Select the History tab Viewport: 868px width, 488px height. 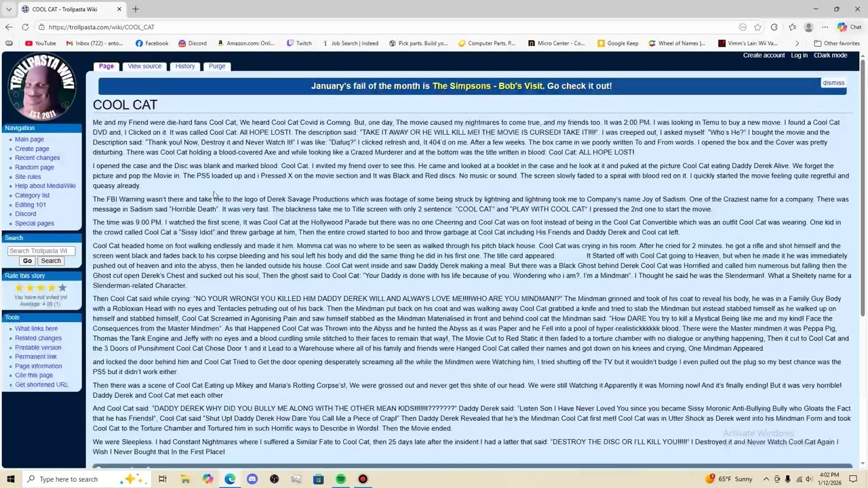tap(185, 66)
